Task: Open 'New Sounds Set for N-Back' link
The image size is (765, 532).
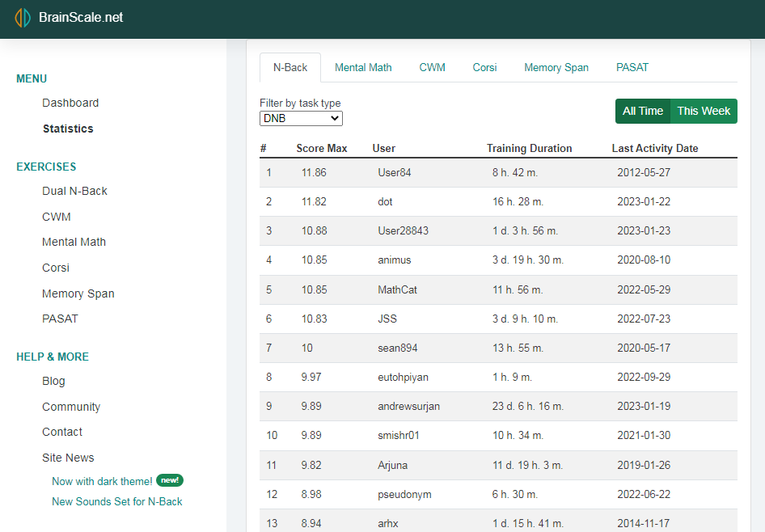Action: [x=116, y=501]
